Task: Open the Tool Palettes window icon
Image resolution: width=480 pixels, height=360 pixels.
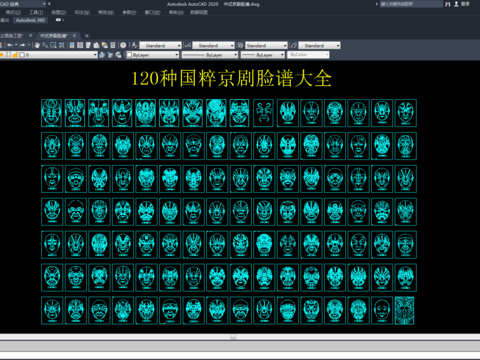Action: [88, 45]
